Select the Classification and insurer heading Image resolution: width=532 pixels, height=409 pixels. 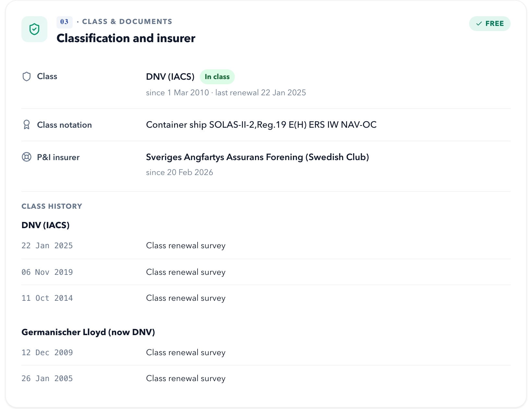coord(126,38)
